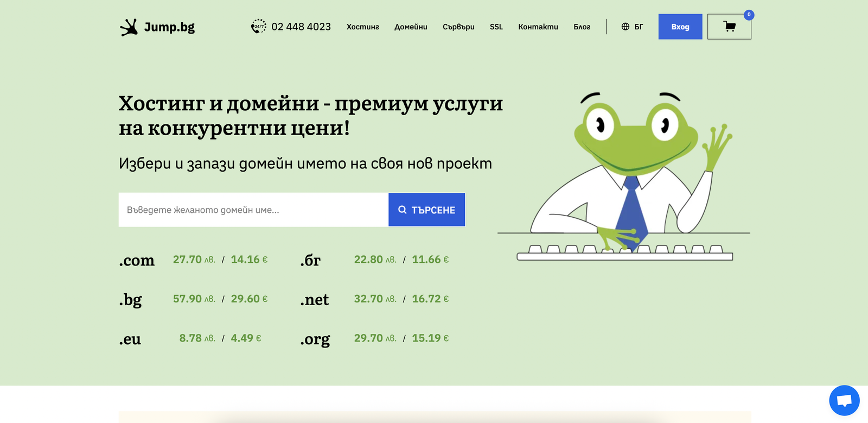Call the 02 448 4023 phone number
The width and height of the screenshot is (868, 423).
(x=301, y=27)
